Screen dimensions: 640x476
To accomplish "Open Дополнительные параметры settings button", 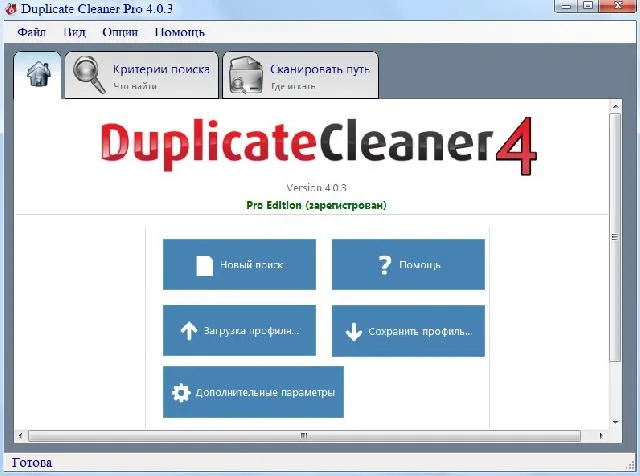I will 253,392.
